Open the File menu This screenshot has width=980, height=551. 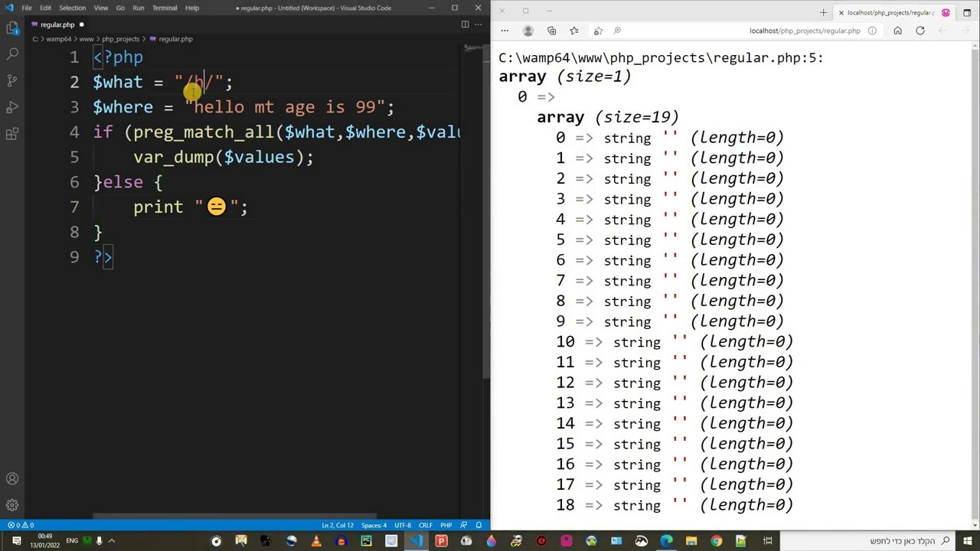27,8
